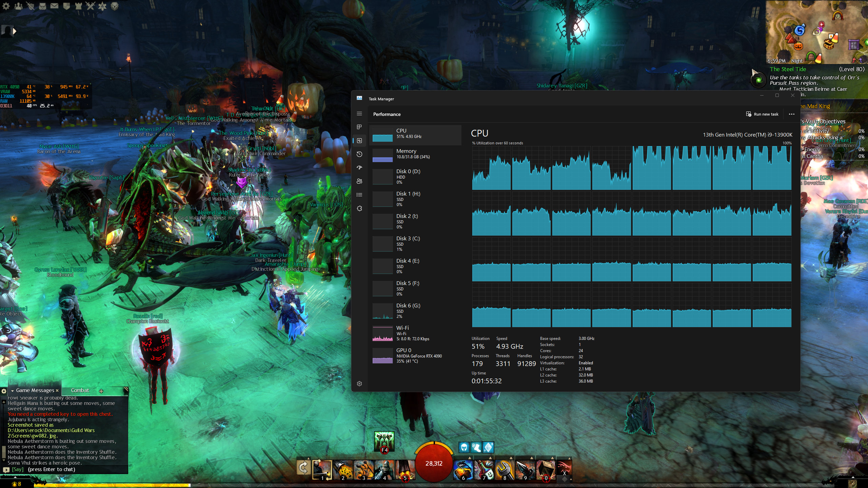Activate weapon skill 5 jump shot
This screenshot has width=868, height=488.
point(405,470)
